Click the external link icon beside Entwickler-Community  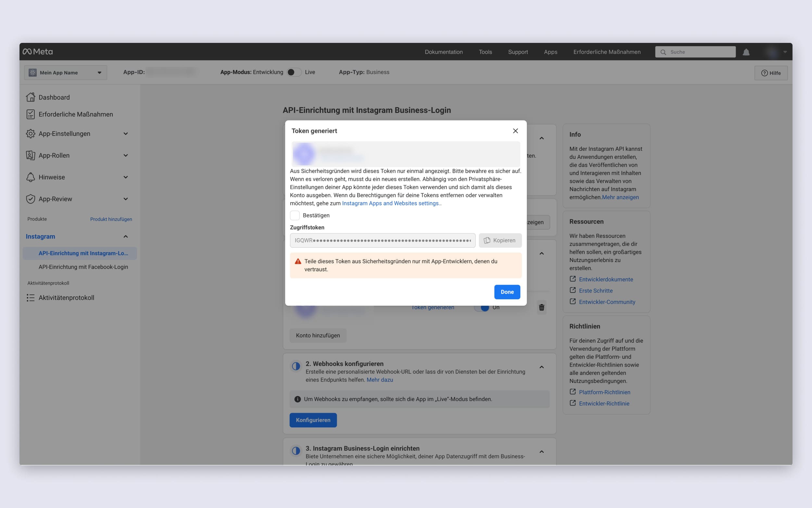[573, 301]
